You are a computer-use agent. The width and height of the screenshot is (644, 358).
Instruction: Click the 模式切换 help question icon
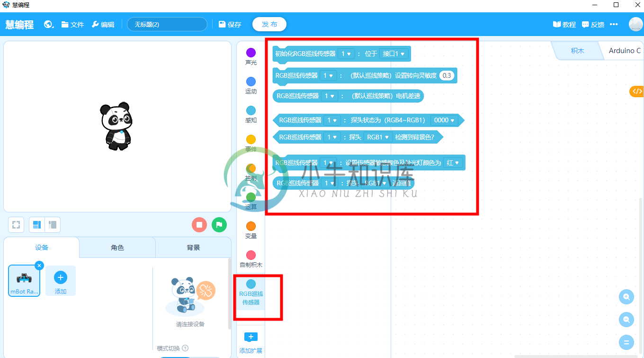(185, 349)
